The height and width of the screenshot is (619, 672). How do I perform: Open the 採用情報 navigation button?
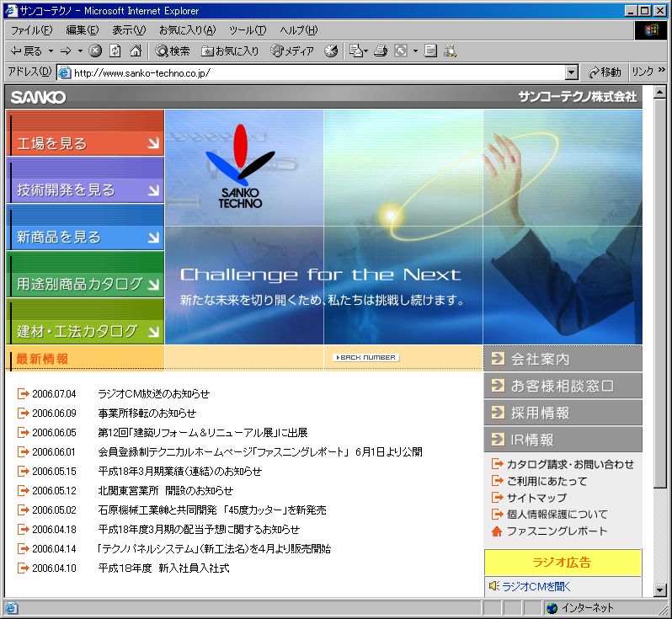click(563, 413)
